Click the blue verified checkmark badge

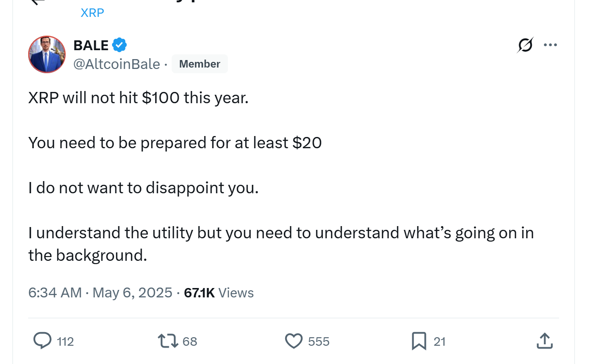tap(120, 45)
